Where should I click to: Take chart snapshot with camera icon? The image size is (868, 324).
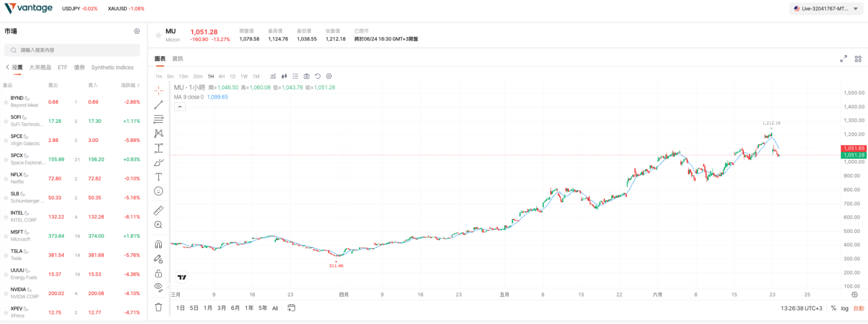click(307, 76)
